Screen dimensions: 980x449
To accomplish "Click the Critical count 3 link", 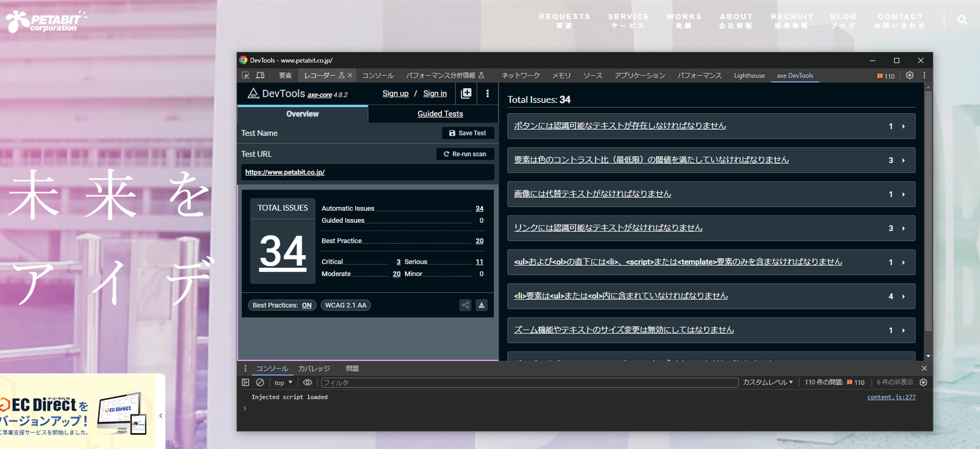I will pyautogui.click(x=398, y=262).
